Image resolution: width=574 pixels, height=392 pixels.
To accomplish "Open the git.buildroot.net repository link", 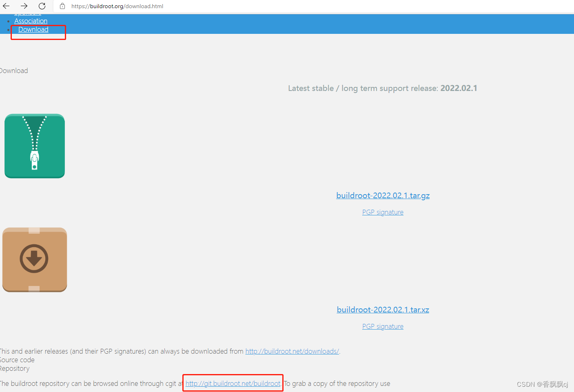I will point(233,383).
